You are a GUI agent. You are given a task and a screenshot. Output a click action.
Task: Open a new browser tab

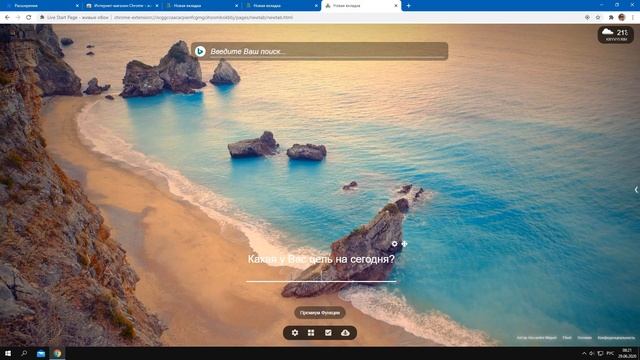click(408, 6)
